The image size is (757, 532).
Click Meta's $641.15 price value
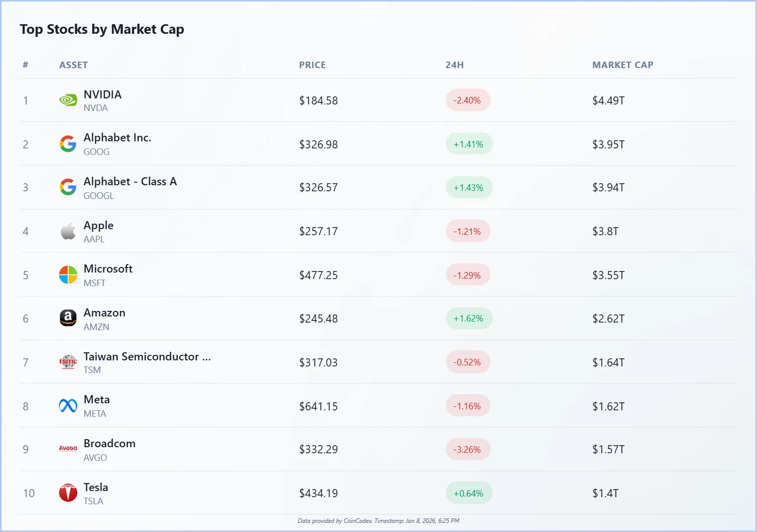(318, 406)
